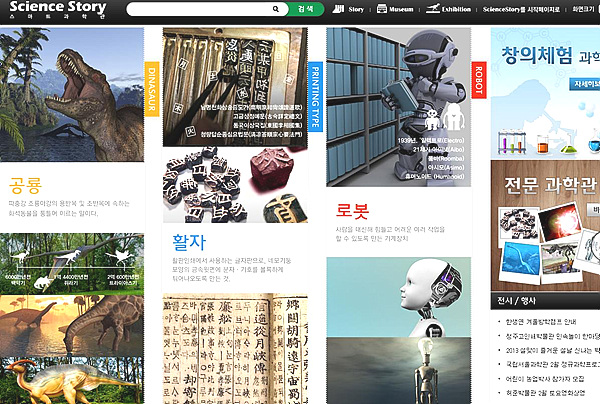Image resolution: width=600 pixels, height=404 pixels.
Task: Open the printing woodblock photo
Action: click(235, 87)
